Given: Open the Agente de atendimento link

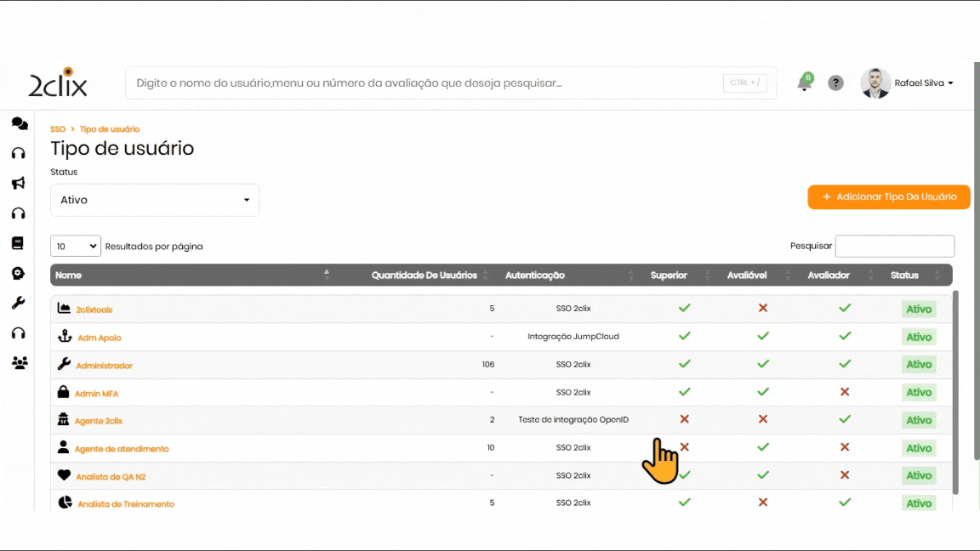Looking at the screenshot, I should 122,449.
